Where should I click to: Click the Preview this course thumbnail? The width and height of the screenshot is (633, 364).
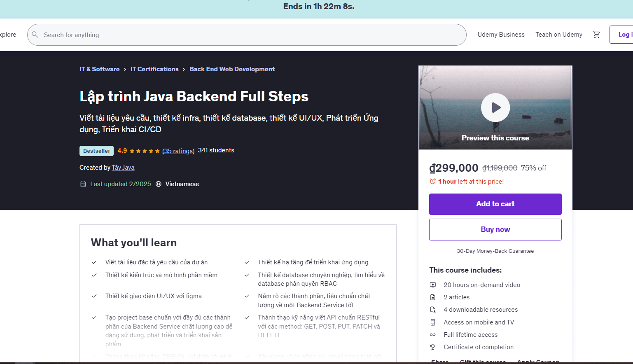(x=495, y=108)
